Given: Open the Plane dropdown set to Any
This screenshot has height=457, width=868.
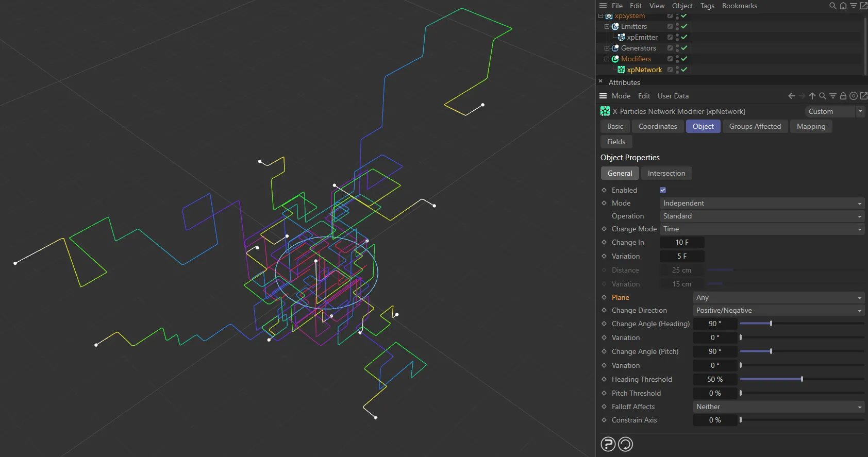Looking at the screenshot, I should click(778, 297).
